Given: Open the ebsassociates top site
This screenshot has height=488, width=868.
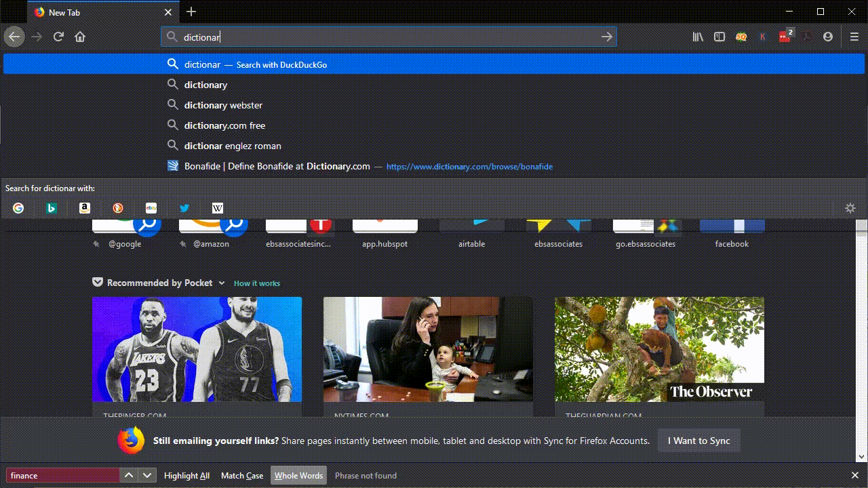Looking at the screenshot, I should 559,234.
